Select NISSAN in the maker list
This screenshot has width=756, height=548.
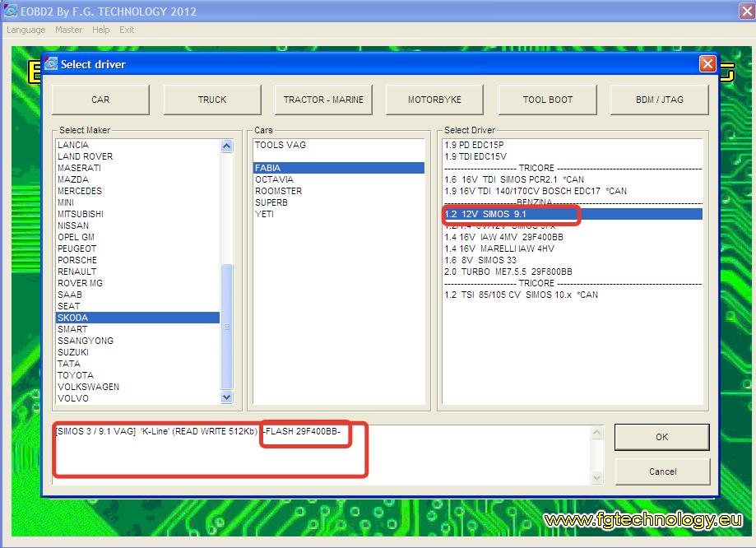click(x=138, y=226)
